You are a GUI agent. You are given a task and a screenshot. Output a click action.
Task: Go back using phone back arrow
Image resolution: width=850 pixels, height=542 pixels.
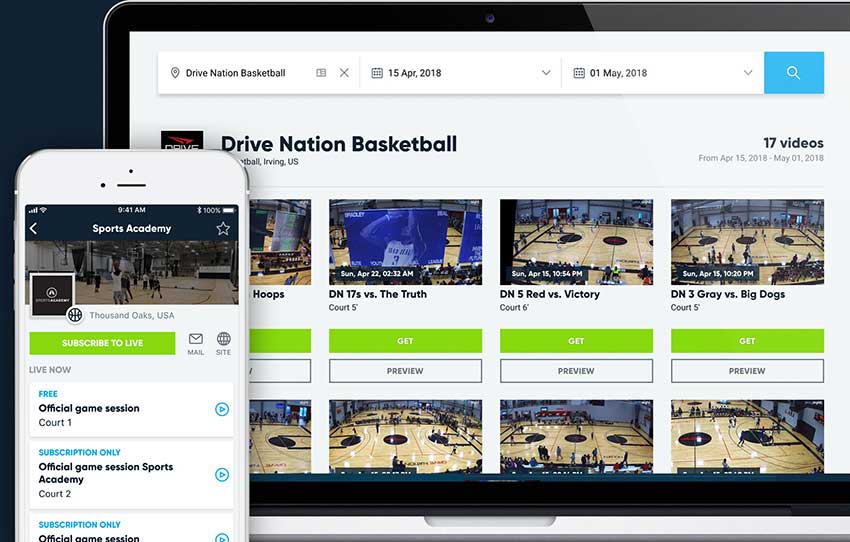tap(34, 228)
